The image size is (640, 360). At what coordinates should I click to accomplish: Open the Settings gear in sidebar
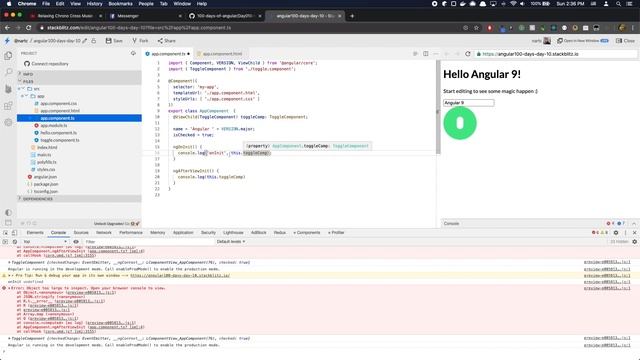(8, 122)
